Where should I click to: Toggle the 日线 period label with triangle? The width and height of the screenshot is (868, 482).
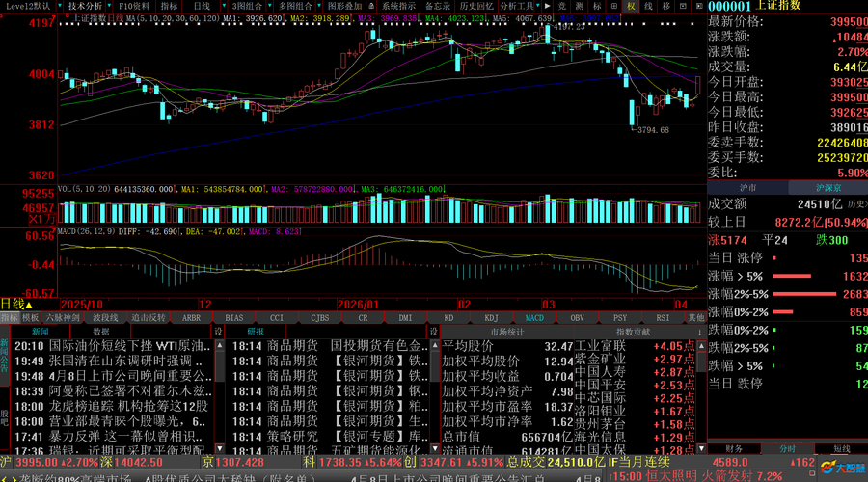point(16,304)
